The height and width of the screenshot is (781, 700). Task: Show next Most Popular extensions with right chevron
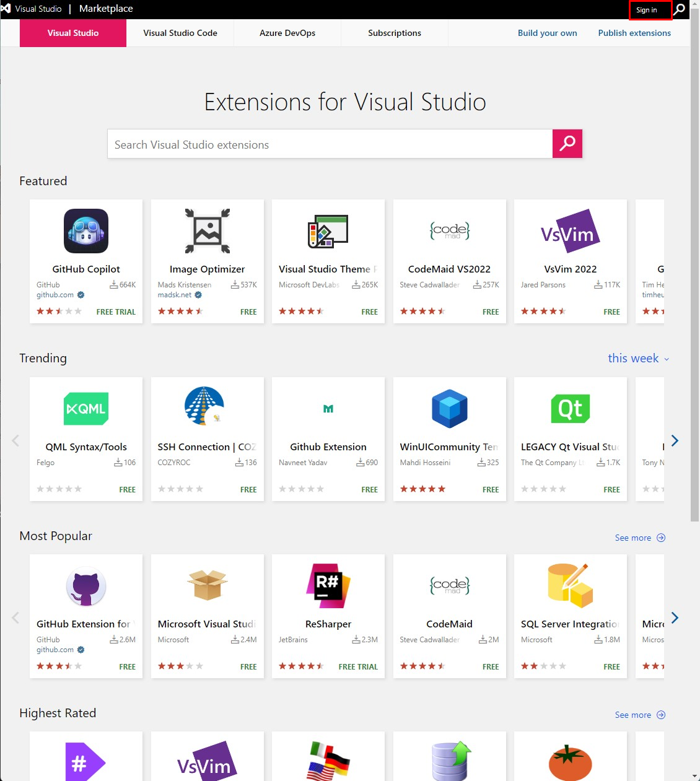[x=675, y=617]
